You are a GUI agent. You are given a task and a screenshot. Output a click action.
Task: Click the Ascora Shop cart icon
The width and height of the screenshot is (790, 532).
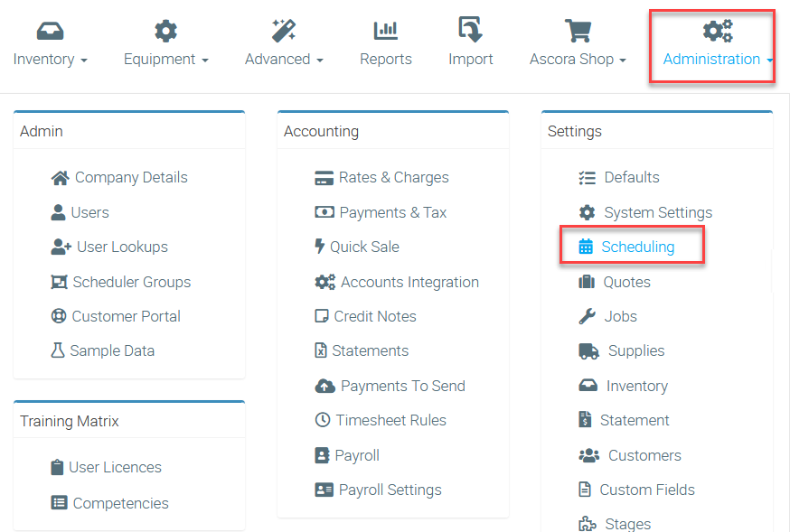point(578,30)
